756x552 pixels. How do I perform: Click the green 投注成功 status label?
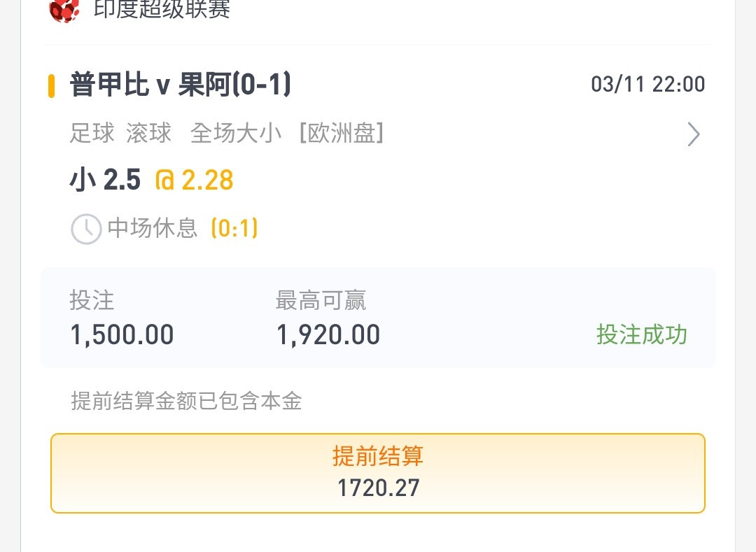point(642,334)
